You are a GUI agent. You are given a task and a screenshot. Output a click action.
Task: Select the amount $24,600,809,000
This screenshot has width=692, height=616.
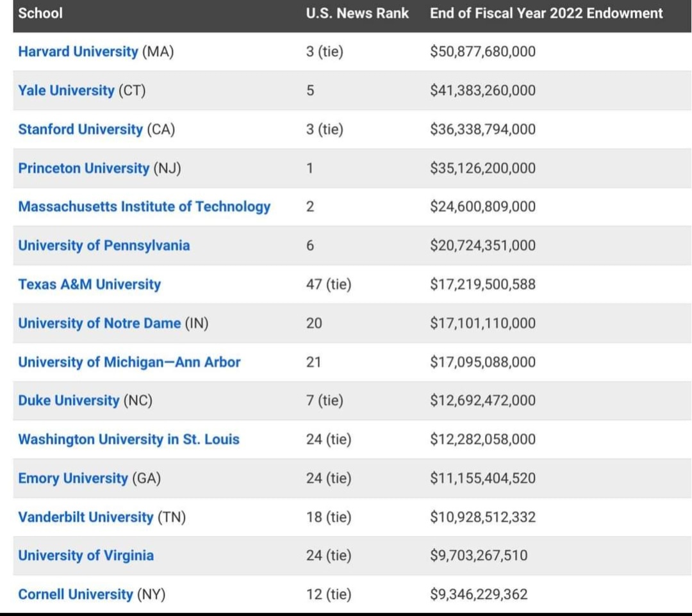[x=483, y=207]
